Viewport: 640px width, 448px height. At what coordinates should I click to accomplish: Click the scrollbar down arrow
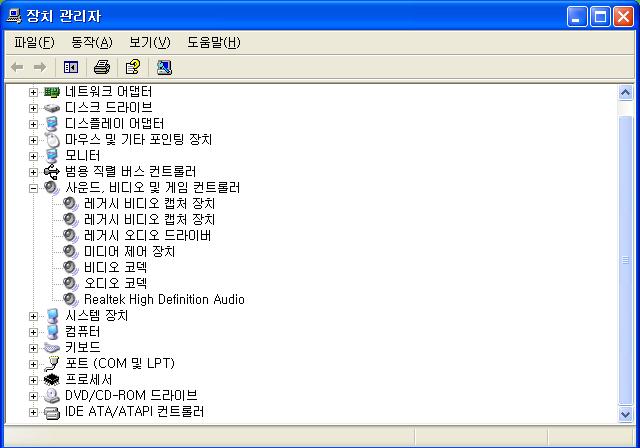click(x=625, y=415)
